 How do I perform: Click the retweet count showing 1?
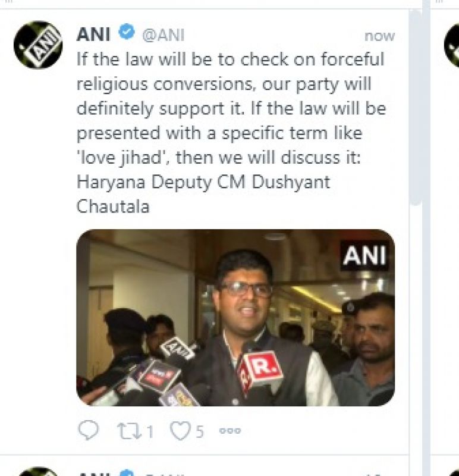(x=150, y=431)
